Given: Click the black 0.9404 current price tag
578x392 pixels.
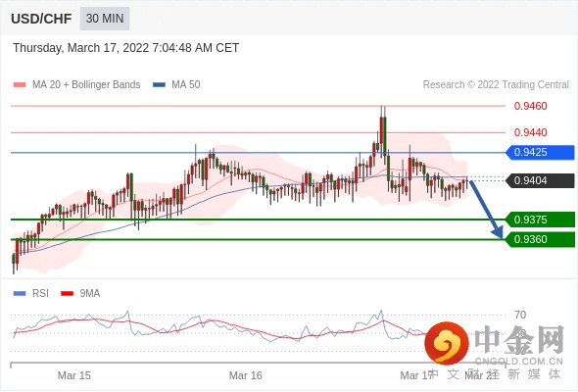Looking at the screenshot, I should pyautogui.click(x=540, y=180).
